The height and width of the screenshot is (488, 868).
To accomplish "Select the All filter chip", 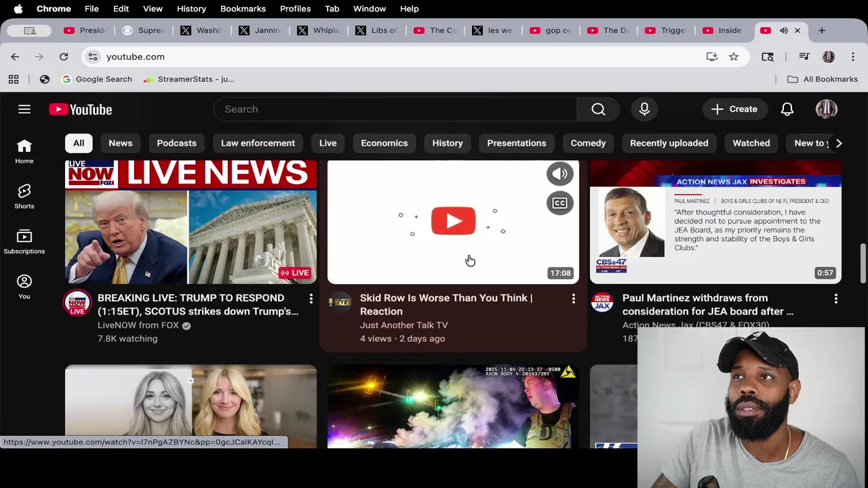I will 79,143.
